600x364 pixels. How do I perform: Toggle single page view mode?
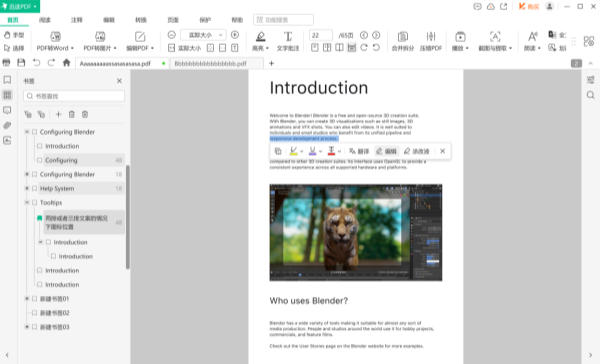[315, 48]
